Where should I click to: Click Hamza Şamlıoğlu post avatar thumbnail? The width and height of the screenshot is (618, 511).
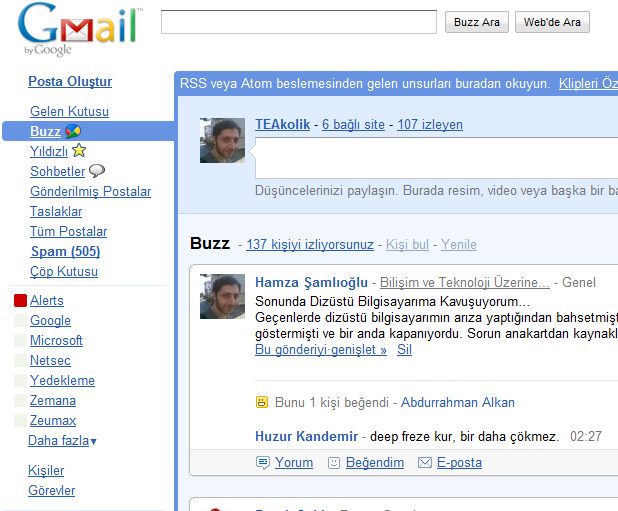[222, 296]
